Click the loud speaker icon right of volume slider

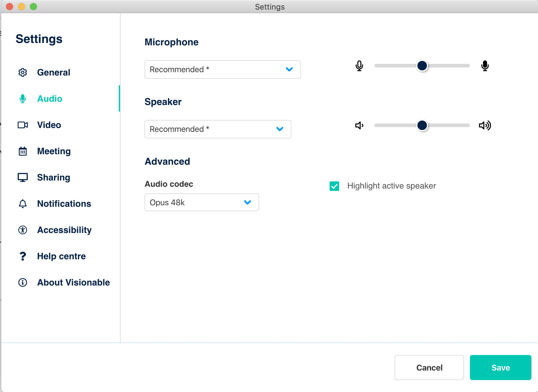click(x=485, y=125)
